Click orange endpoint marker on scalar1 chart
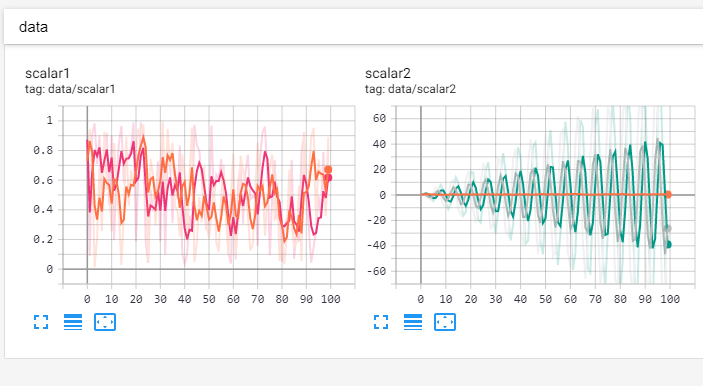The image size is (703, 386). point(328,169)
